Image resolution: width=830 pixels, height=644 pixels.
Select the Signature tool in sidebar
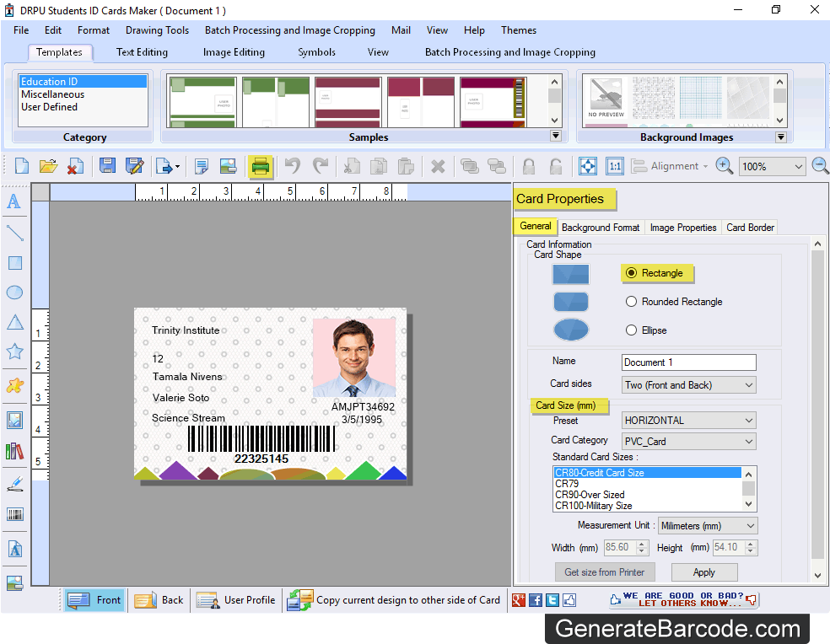[15, 484]
